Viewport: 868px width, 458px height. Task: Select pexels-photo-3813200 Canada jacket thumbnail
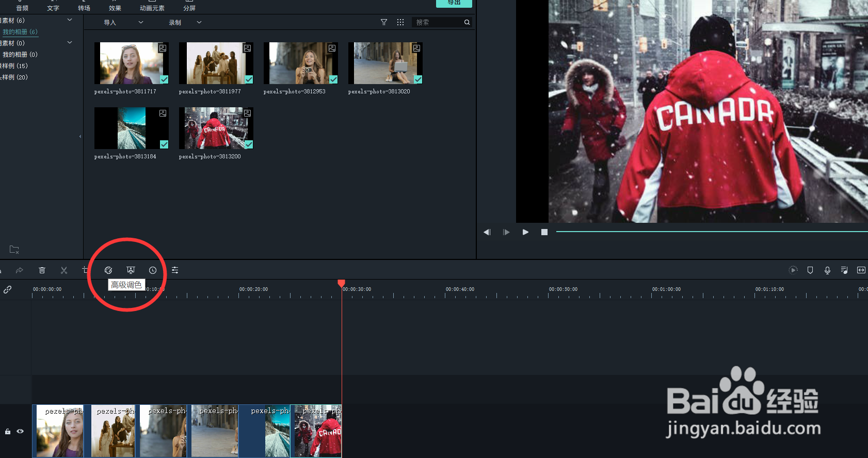tap(216, 128)
